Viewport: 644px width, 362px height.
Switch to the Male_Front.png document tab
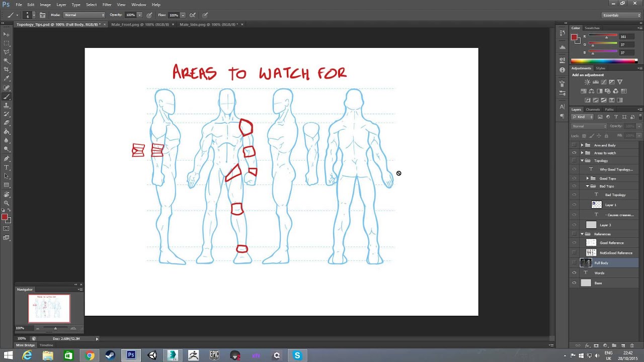click(x=140, y=24)
